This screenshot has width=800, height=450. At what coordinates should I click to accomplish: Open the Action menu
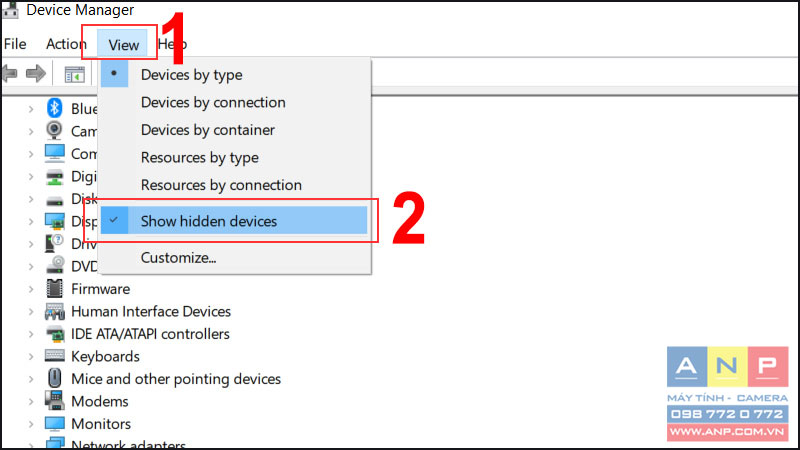point(66,44)
